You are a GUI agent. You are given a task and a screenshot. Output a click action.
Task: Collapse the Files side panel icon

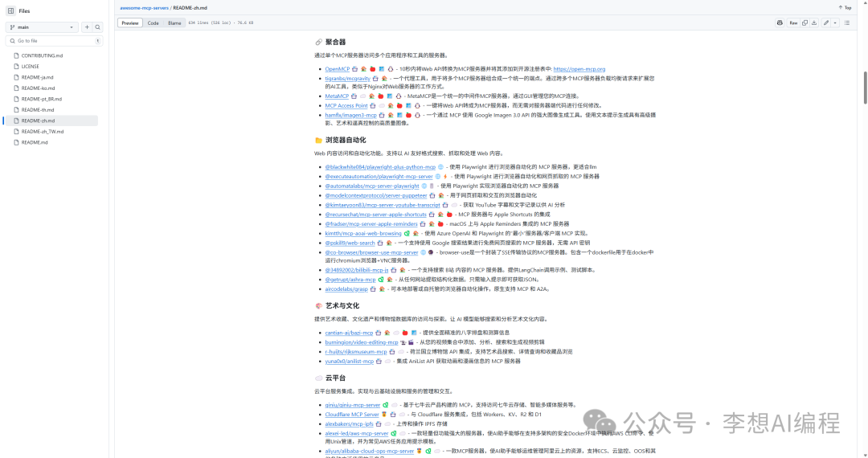click(x=10, y=10)
